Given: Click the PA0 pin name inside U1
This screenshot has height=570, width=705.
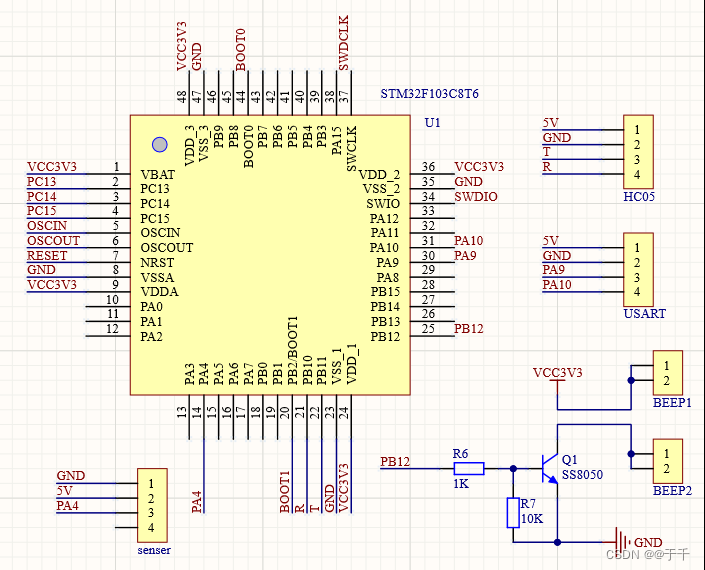Looking at the screenshot, I should point(151,307).
